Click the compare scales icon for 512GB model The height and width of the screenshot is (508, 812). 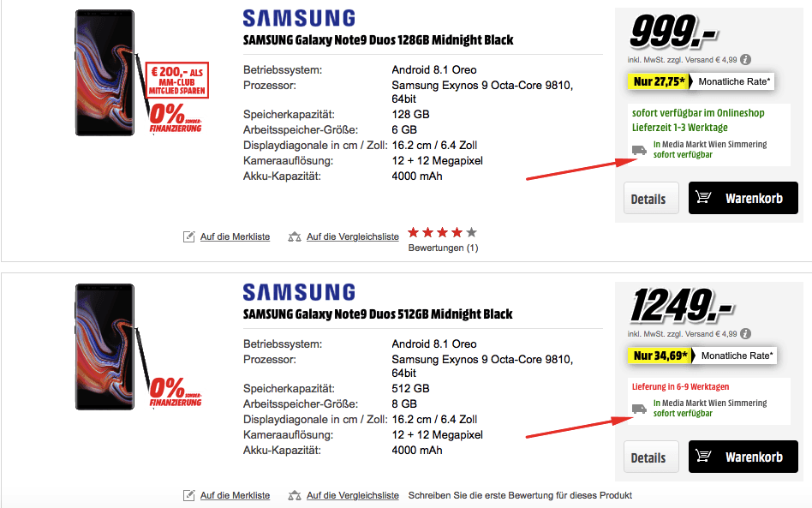point(295,495)
